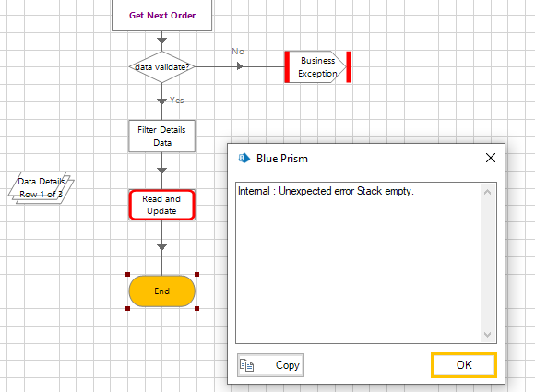This screenshot has height=392, width=535.
Task: Click the No link label
Action: point(238,52)
